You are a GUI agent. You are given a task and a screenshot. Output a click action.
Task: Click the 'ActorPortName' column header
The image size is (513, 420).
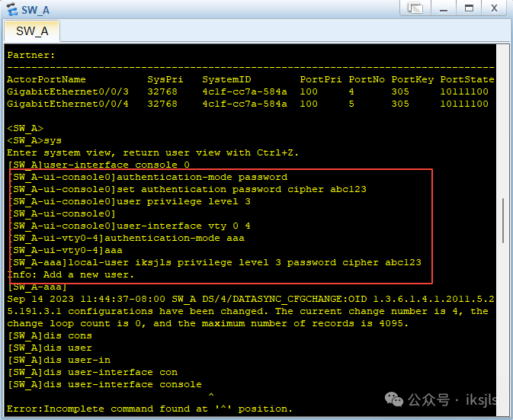[x=46, y=79]
